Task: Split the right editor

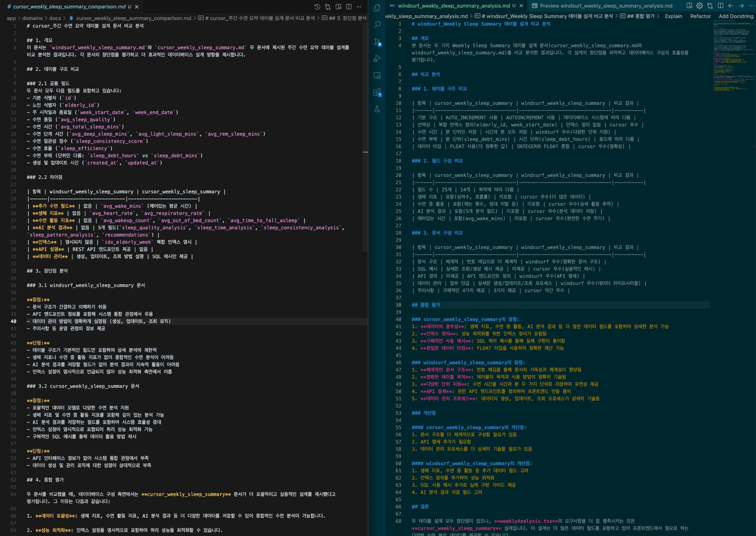Action: tap(720, 6)
